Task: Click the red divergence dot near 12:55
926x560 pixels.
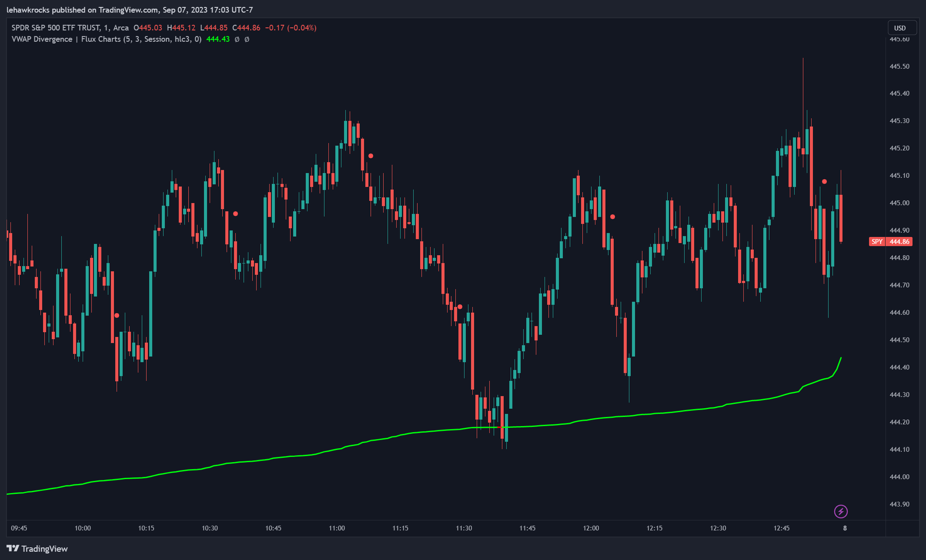Action: point(824,181)
